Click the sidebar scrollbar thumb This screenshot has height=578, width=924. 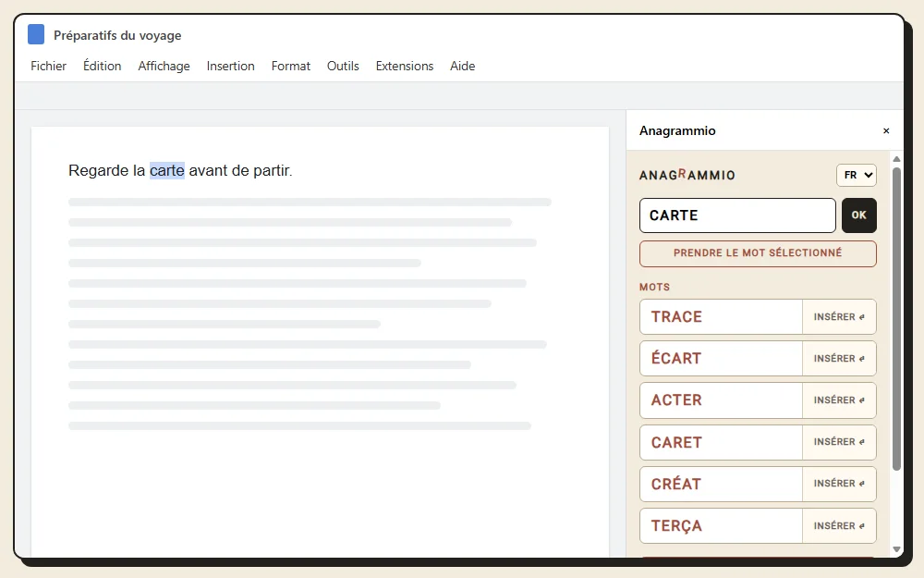coord(896,318)
